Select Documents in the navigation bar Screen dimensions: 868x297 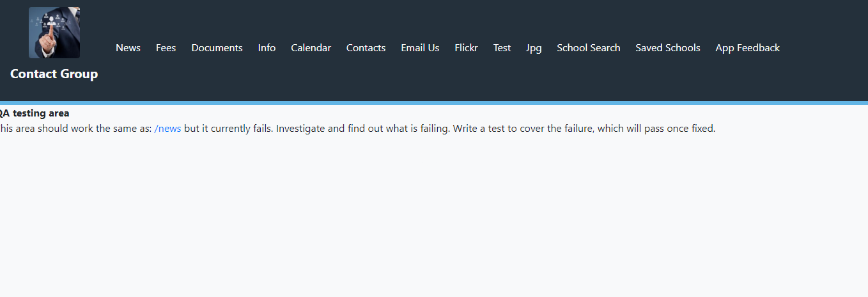tap(217, 48)
